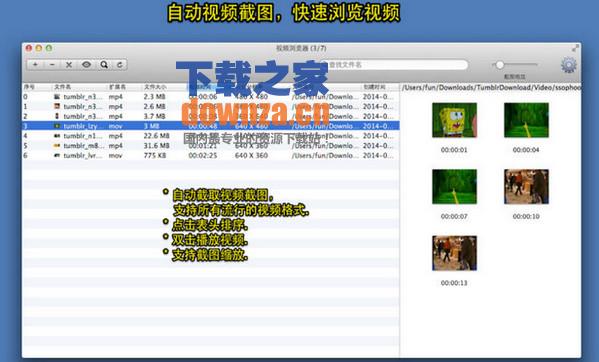
Task: Open SpongeBob screenshot at 00:00:01
Action: click(x=454, y=120)
